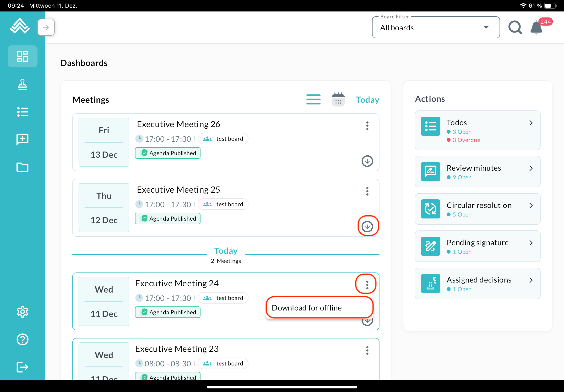Open settings gear in sidebar

[x=22, y=312]
